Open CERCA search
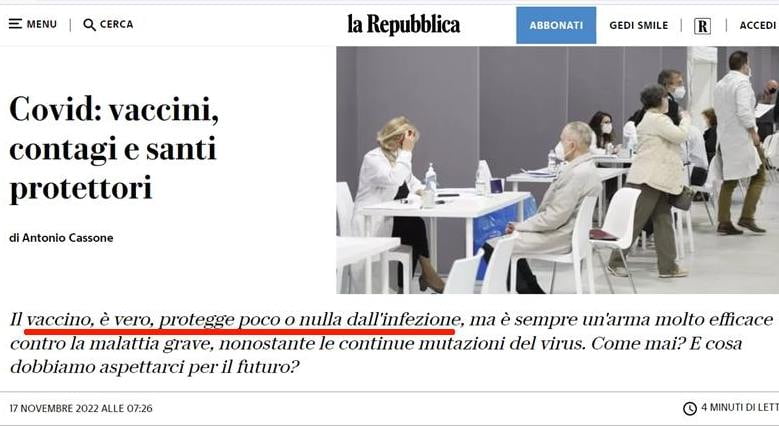The width and height of the screenshot is (779, 428). (x=117, y=24)
